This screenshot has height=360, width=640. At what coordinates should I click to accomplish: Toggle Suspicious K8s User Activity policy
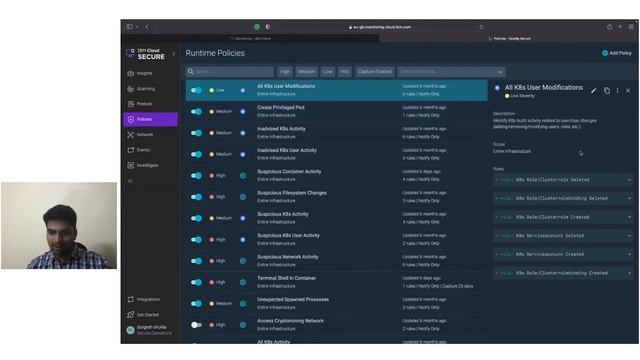196,240
